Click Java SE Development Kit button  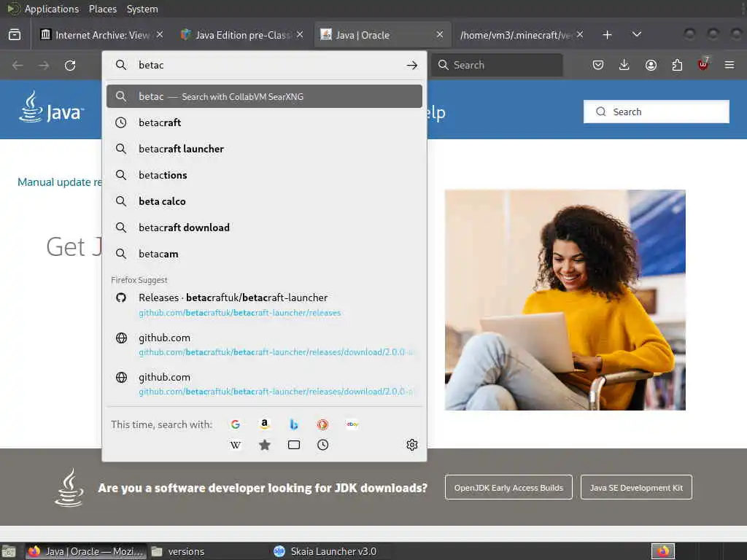click(636, 487)
